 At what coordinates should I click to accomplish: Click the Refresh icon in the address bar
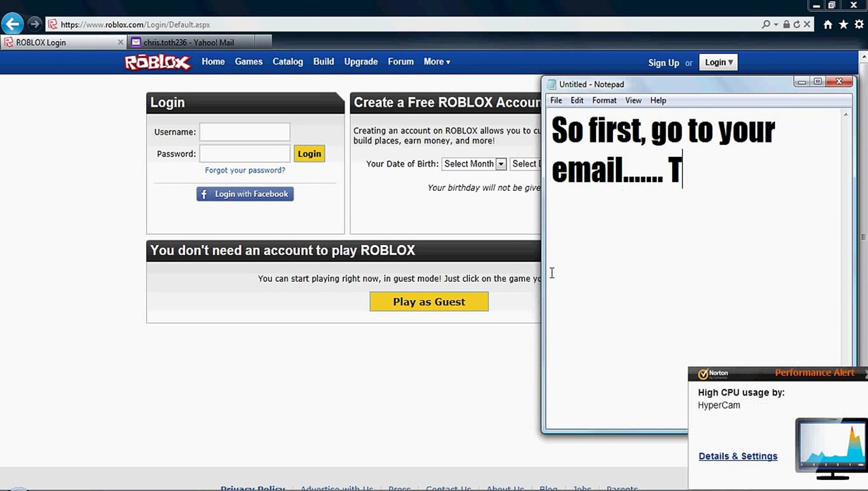(796, 24)
